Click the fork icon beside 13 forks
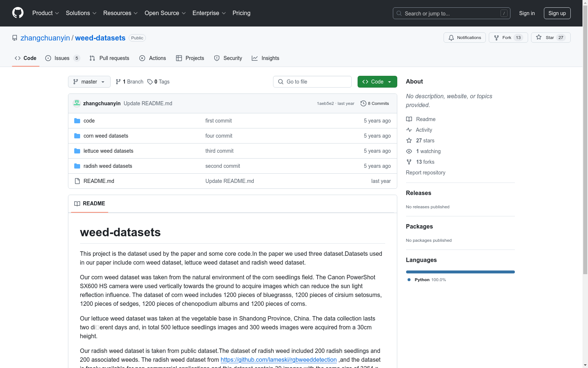The width and height of the screenshot is (588, 368). click(409, 162)
